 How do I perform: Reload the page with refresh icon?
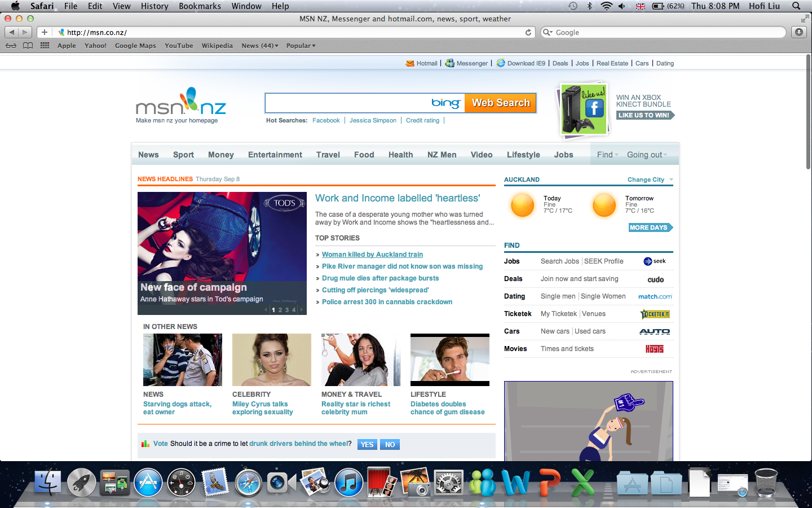528,32
